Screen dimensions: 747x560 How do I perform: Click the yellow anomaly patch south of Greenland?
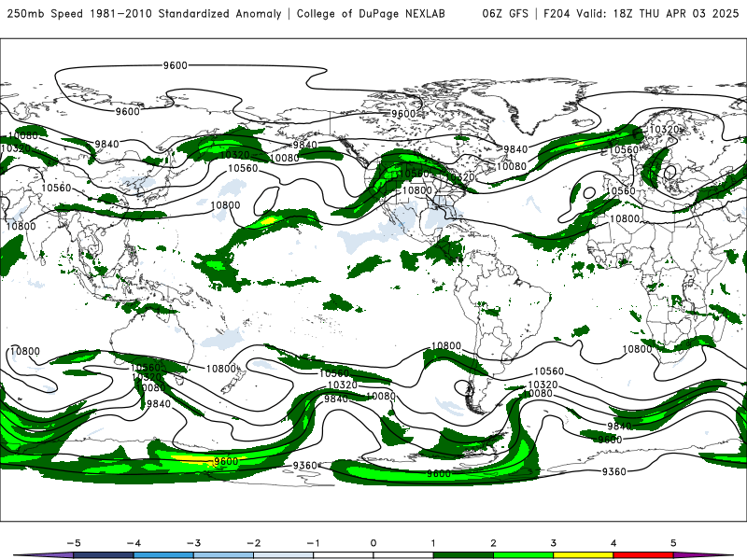579,143
